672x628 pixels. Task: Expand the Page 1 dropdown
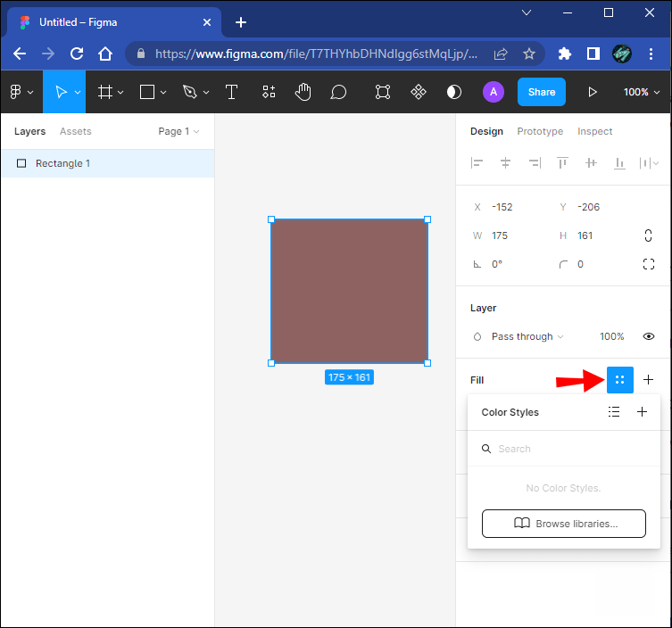pos(178,131)
